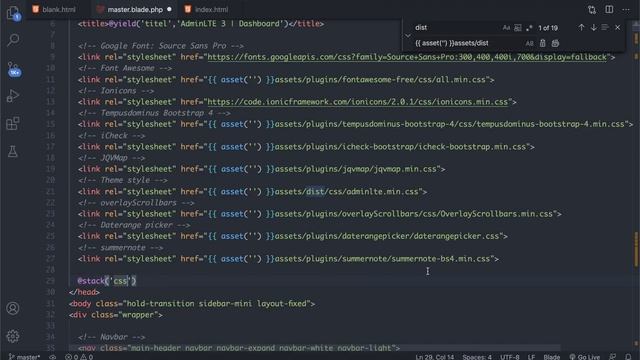Open notifications bell in the status bar
Viewport: 640px width, 360px height.
point(629,357)
